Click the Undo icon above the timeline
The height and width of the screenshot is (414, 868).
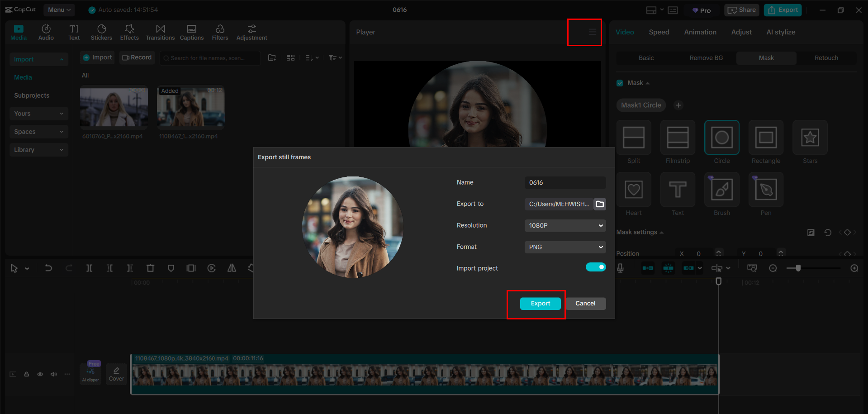pyautogui.click(x=48, y=268)
